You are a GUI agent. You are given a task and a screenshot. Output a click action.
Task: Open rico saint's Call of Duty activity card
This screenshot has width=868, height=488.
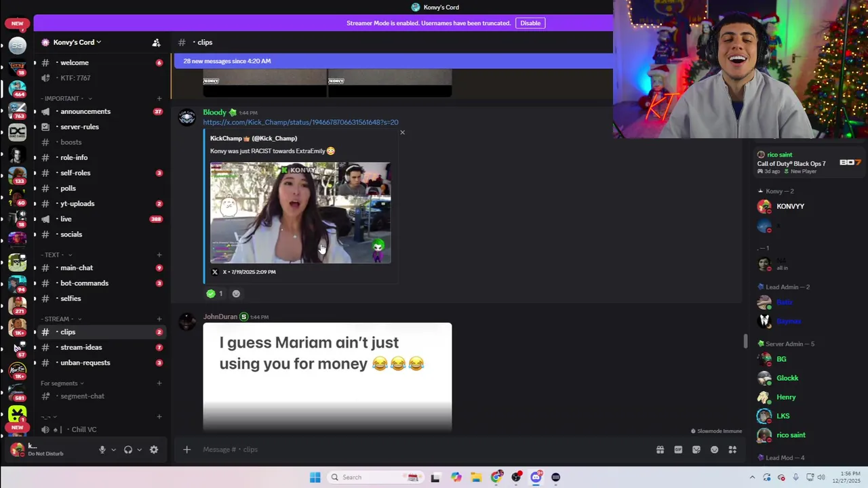point(808,163)
